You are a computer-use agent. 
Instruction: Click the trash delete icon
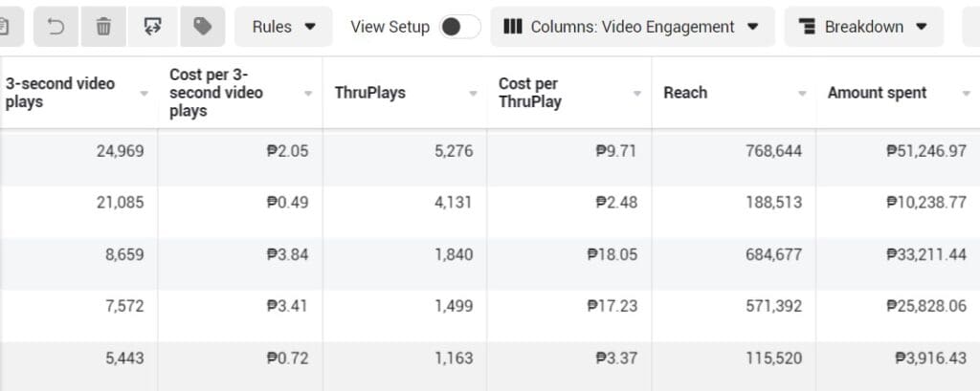tap(103, 27)
